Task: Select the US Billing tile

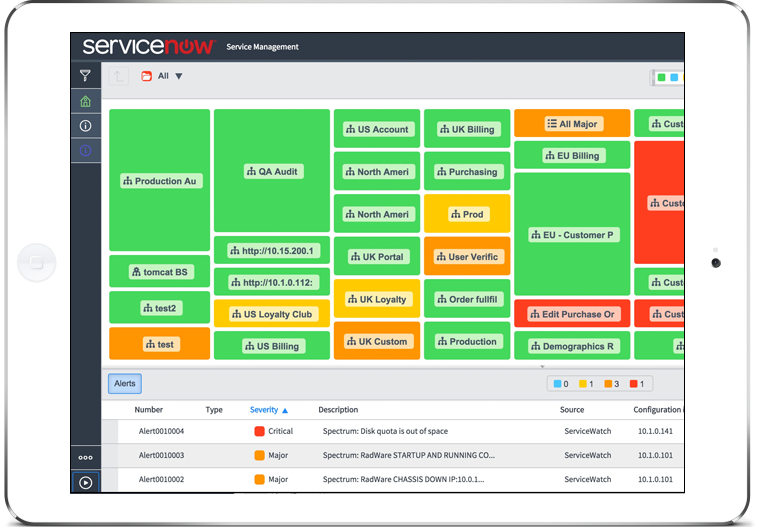Action: tap(272, 346)
